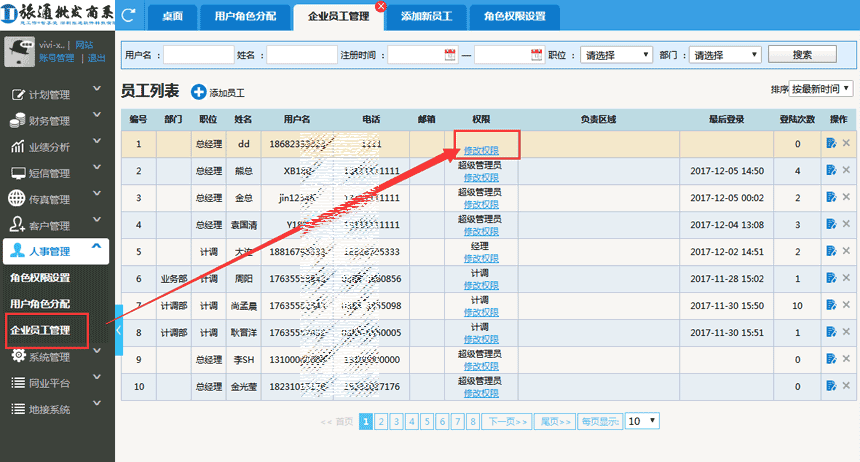
Task: Open the 部门 dropdown filter
Action: 726,55
